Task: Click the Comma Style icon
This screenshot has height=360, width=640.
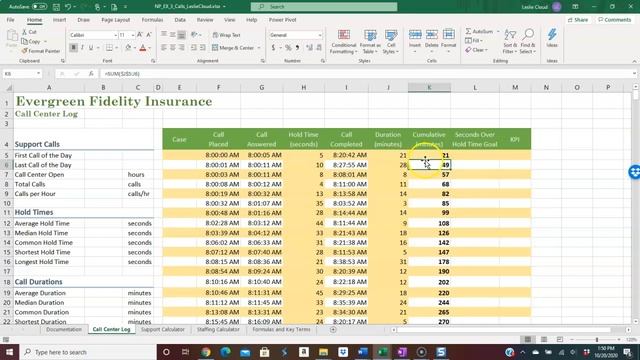Action: (x=297, y=48)
